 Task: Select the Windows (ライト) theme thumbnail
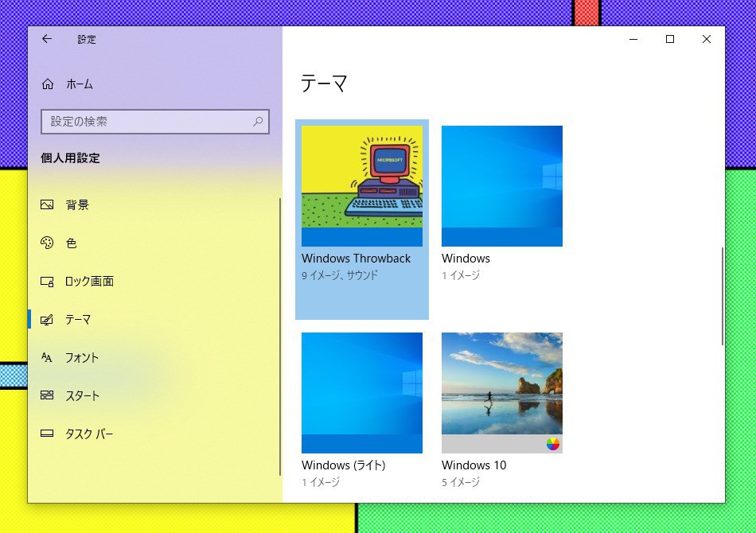pyautogui.click(x=362, y=393)
